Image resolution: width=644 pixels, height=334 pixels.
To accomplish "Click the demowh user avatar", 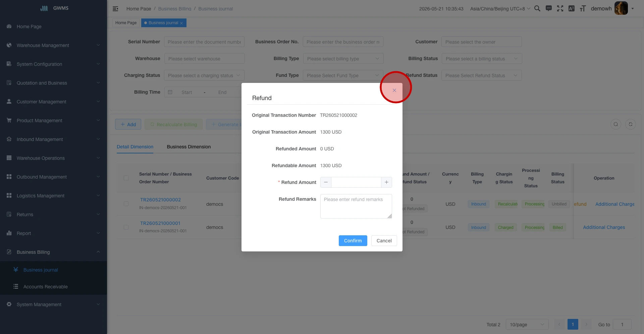I will pos(621,8).
